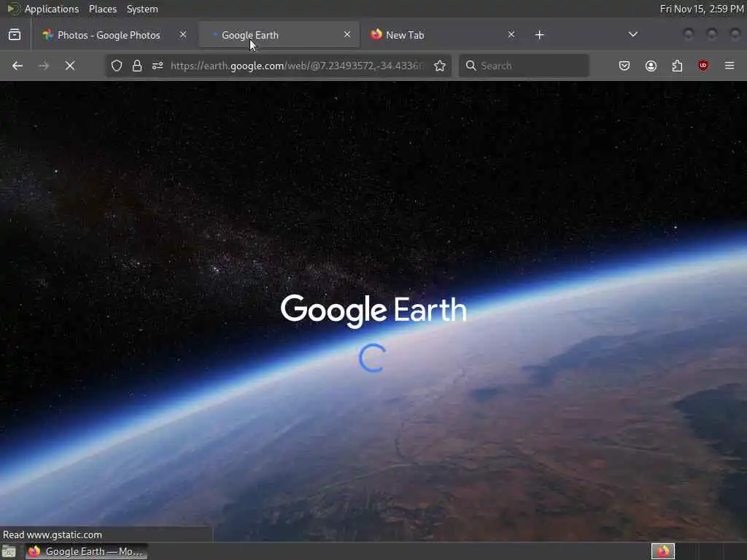This screenshot has height=560, width=747.
Task: Open the uBlock Origin extension icon
Action: tap(703, 66)
